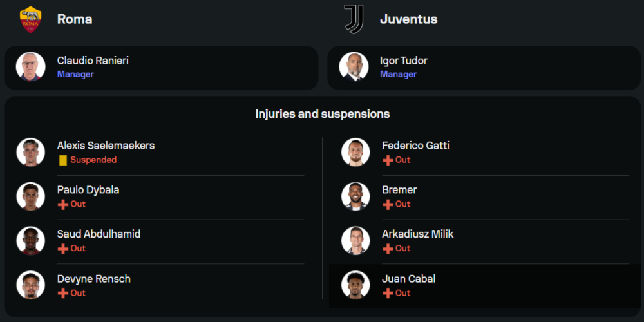Open the Roma team name link
The image size is (644, 322).
(x=75, y=19)
